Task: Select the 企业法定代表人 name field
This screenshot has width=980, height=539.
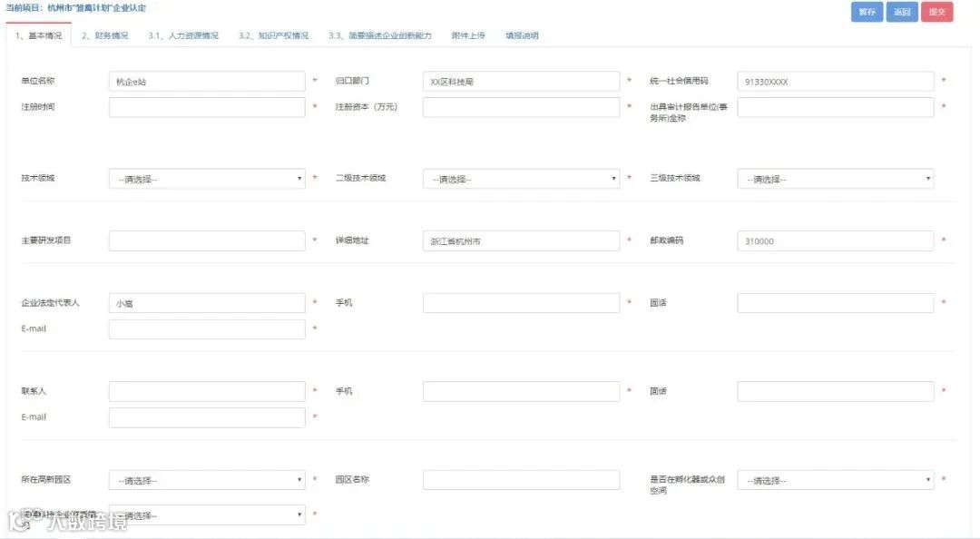Action: pos(207,303)
